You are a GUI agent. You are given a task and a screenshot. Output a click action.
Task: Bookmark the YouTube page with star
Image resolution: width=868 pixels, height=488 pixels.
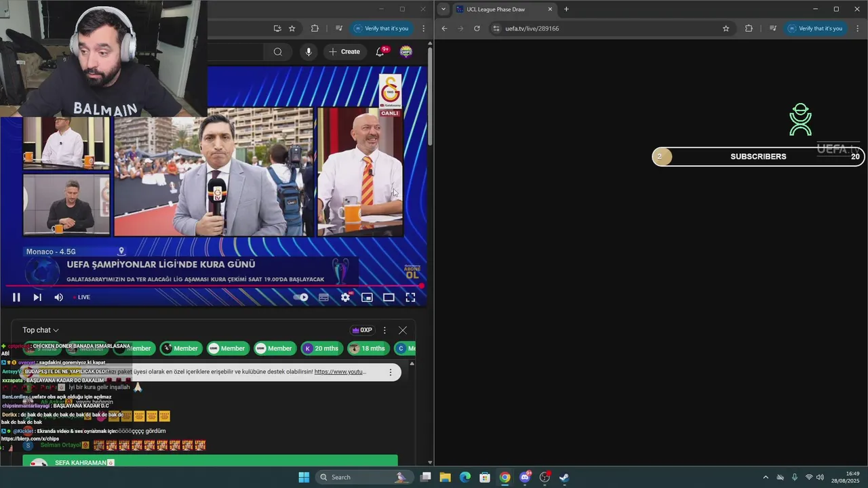point(292,28)
